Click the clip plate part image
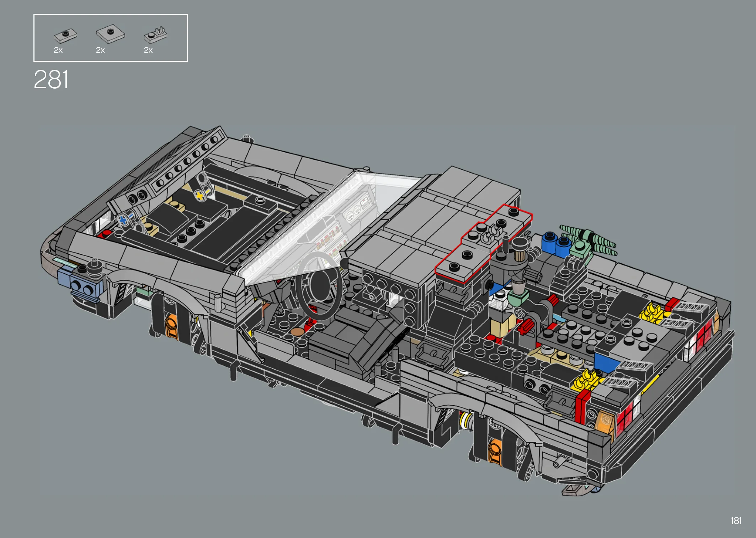The height and width of the screenshot is (538, 756). click(x=156, y=35)
